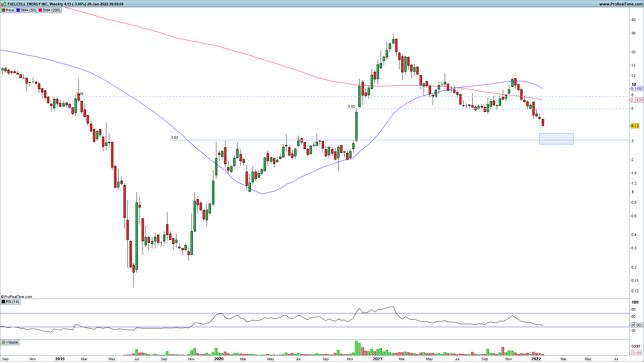Open the www.ProRealTime.com link
This screenshot has height=362, width=644.
[621, 4]
